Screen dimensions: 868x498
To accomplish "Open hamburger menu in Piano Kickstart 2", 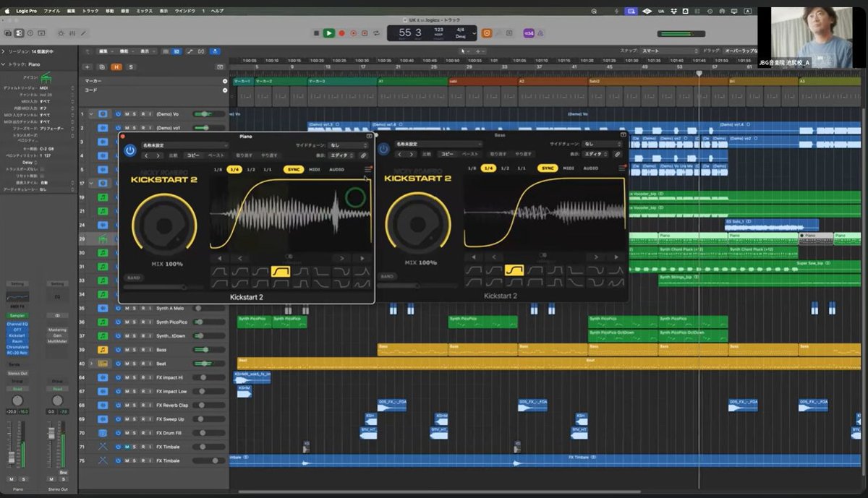I will point(367,169).
